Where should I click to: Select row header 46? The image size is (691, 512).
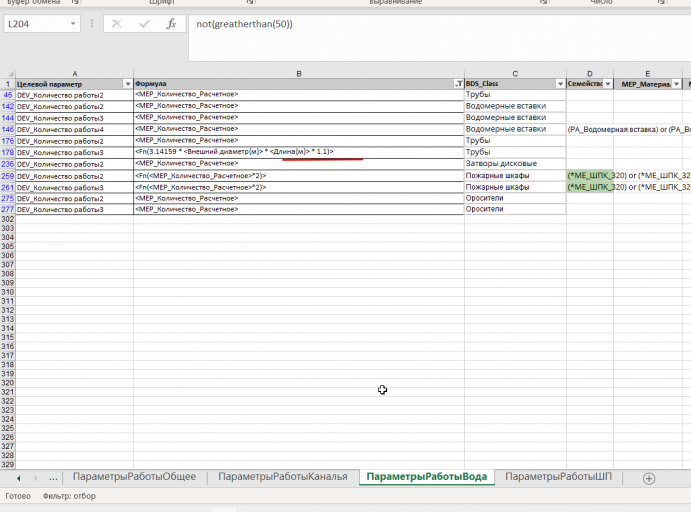pos(7,95)
